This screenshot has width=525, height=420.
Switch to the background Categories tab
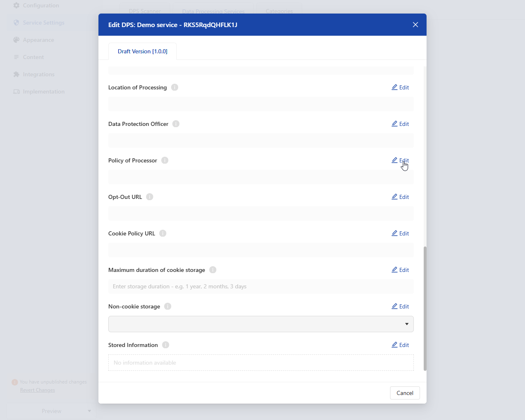(x=279, y=11)
